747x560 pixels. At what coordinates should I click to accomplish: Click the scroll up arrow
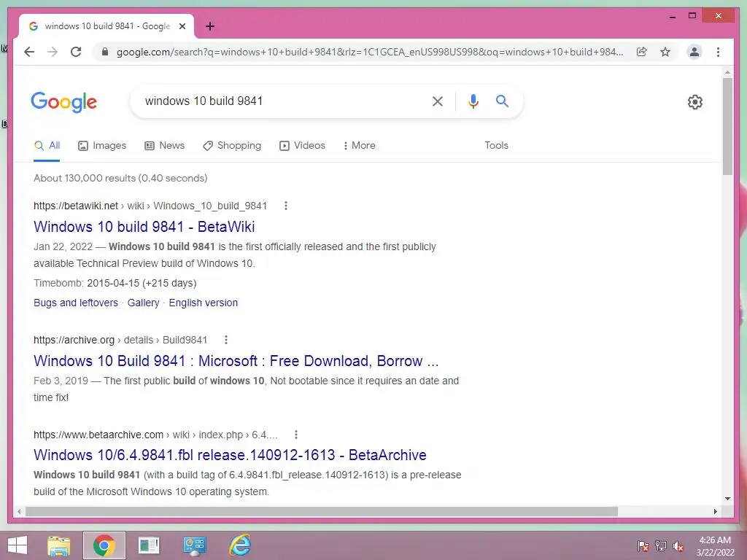click(x=727, y=72)
